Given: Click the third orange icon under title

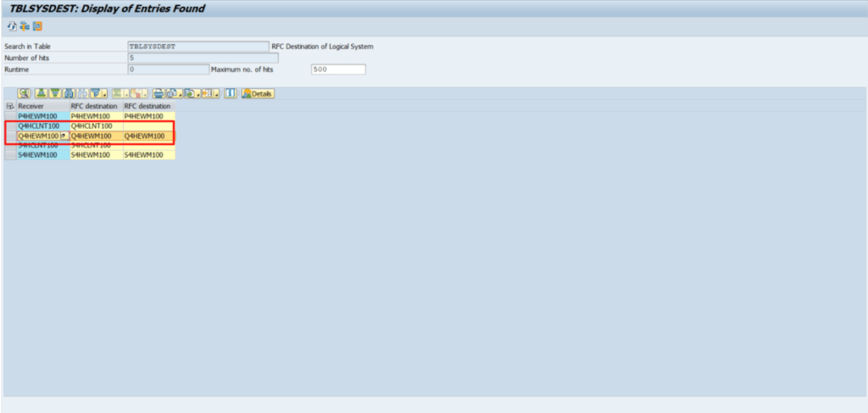Looking at the screenshot, I should [37, 26].
